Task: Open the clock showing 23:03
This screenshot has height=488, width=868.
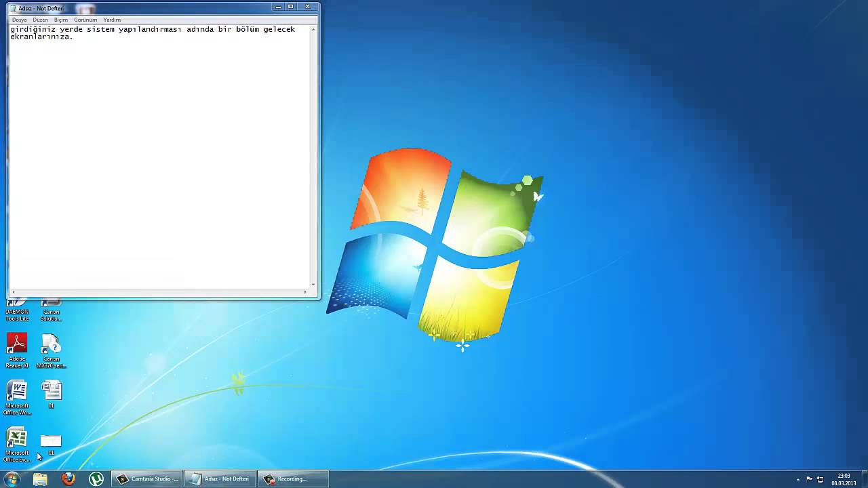Action: [844, 479]
